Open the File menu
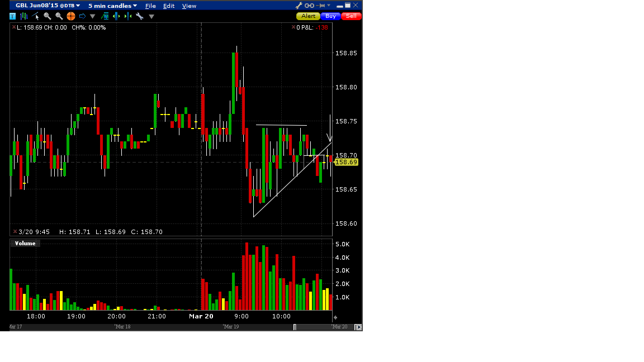Image resolution: width=644 pixels, height=362 pixels. point(150,6)
